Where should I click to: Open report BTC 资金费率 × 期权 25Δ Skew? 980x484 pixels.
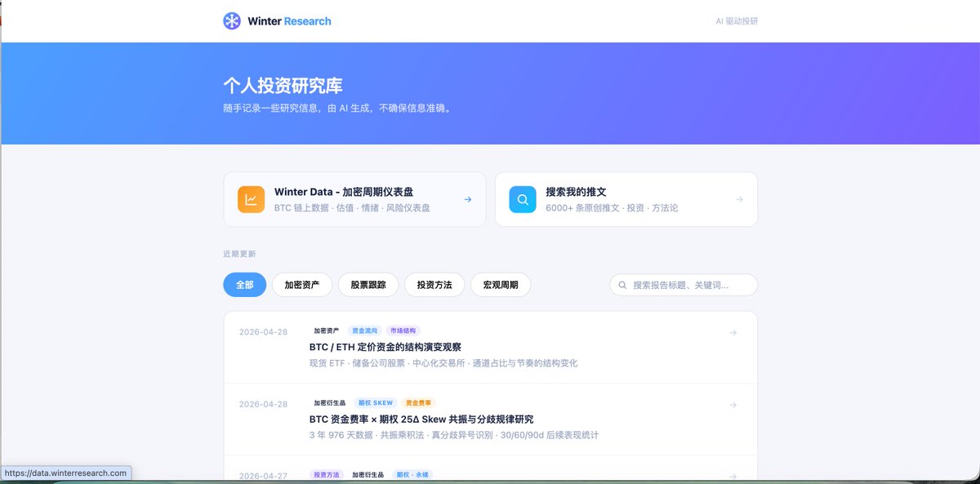421,419
